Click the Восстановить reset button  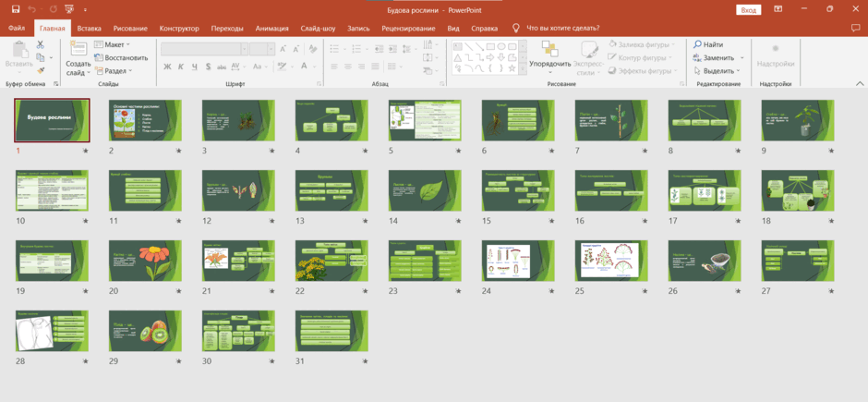(x=121, y=57)
